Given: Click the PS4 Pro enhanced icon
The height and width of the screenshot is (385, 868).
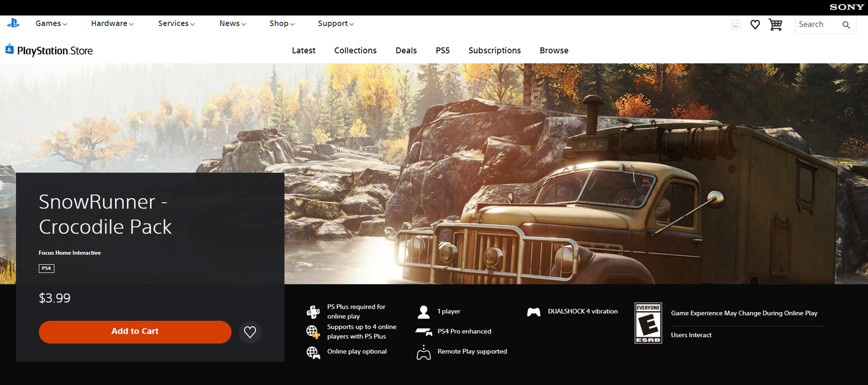Looking at the screenshot, I should coord(424,332).
